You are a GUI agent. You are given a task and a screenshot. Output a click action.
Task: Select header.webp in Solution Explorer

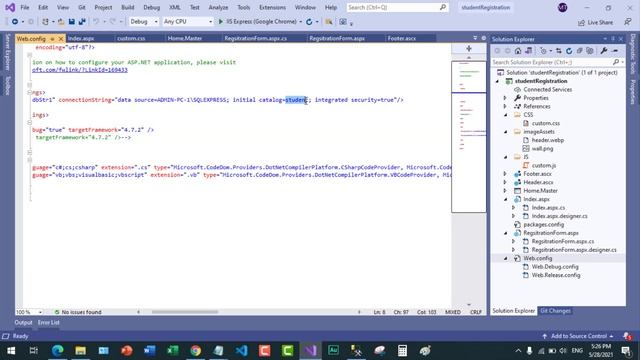click(548, 140)
